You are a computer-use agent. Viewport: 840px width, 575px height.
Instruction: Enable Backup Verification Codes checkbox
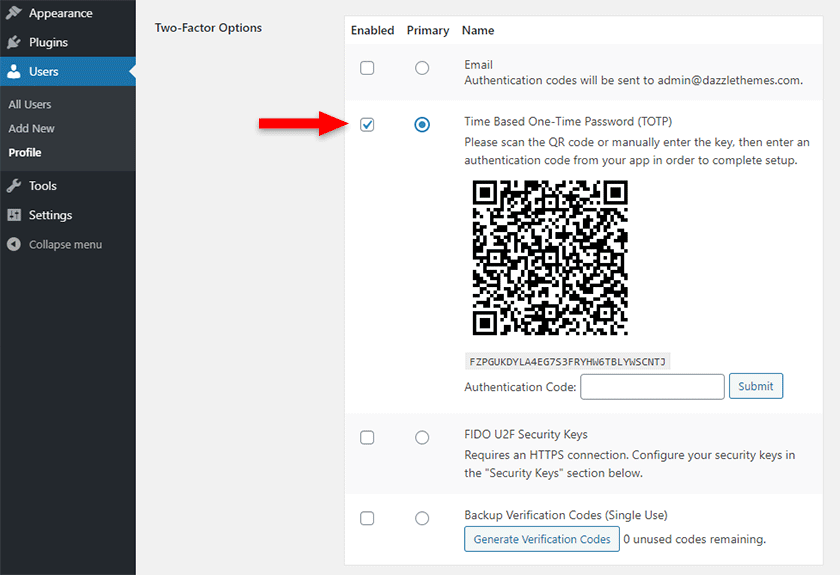click(367, 518)
